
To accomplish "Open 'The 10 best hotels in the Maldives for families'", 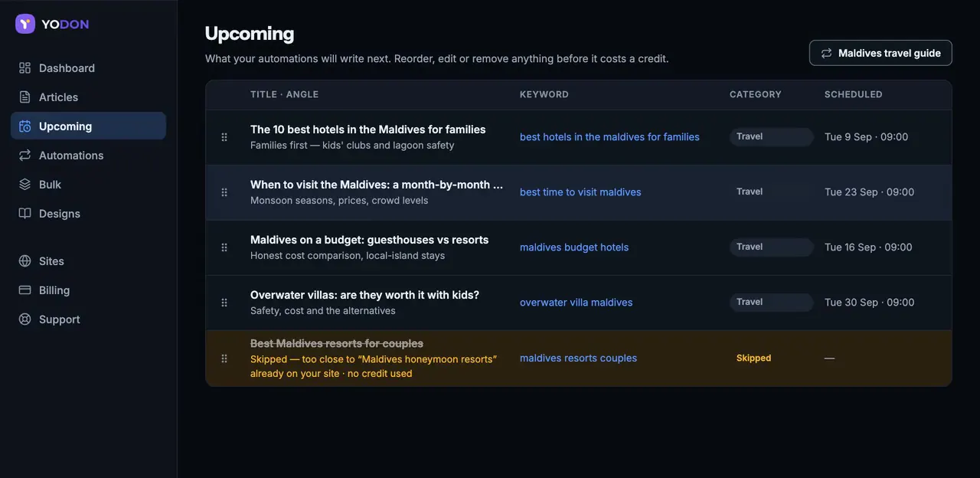I will click(x=367, y=129).
